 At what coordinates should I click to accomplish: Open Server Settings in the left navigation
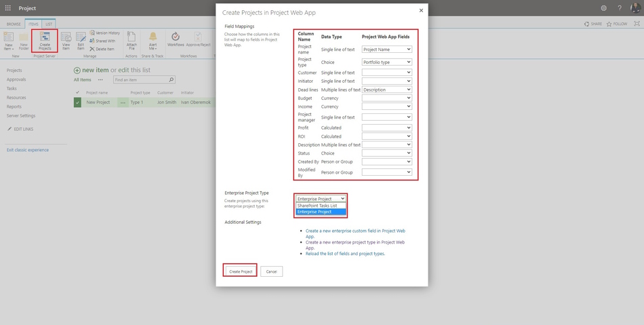21,115
